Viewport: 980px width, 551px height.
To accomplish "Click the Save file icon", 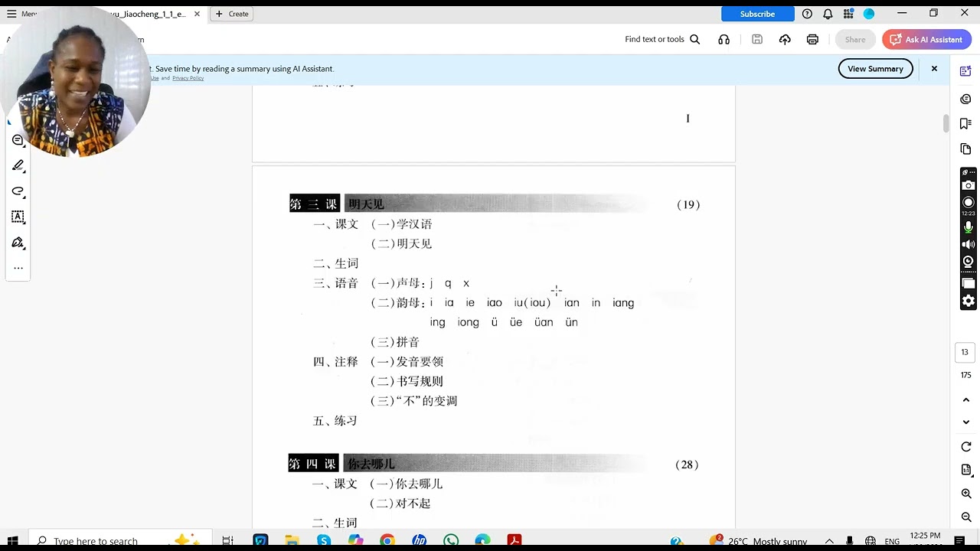I will click(757, 39).
